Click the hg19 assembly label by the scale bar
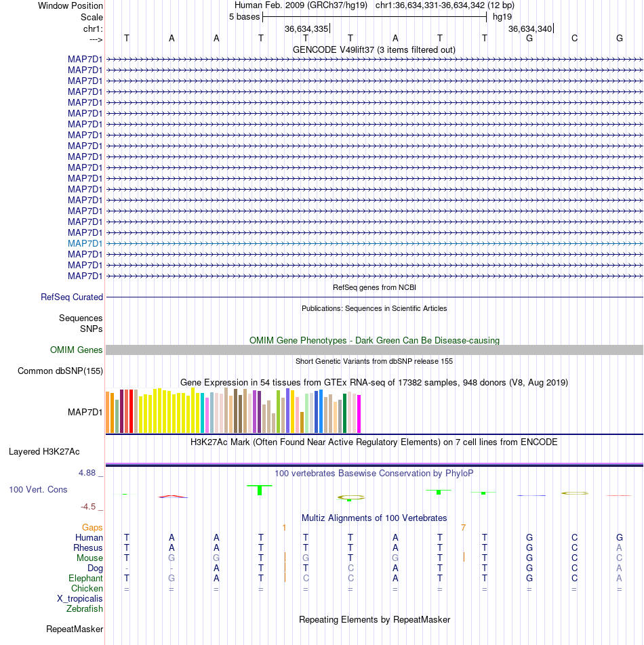This screenshot has height=645, width=644. (x=502, y=17)
